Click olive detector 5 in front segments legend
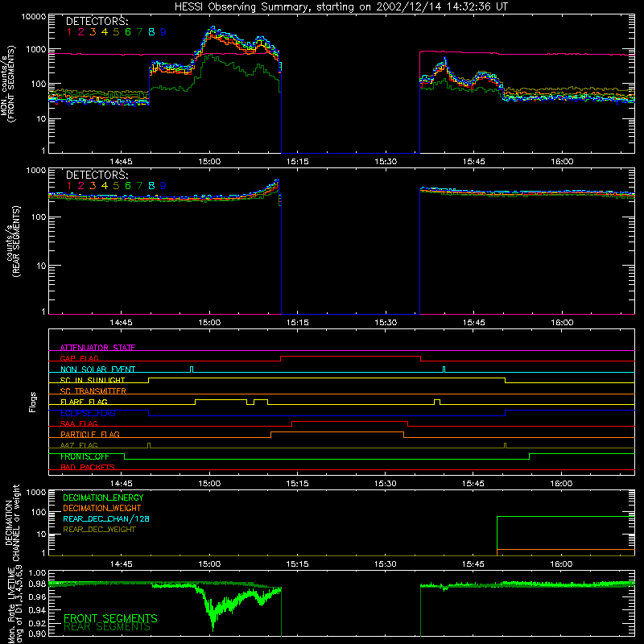 click(x=116, y=32)
